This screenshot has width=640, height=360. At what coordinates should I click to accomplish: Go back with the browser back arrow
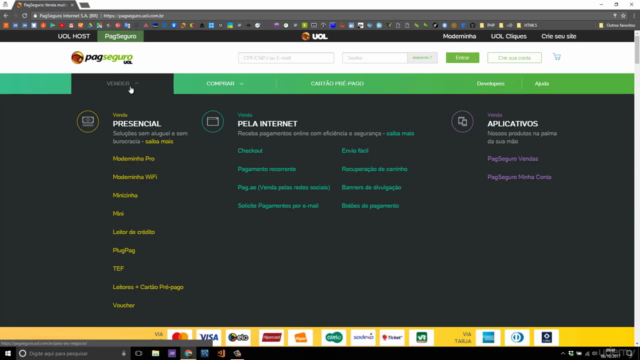[x=6, y=16]
